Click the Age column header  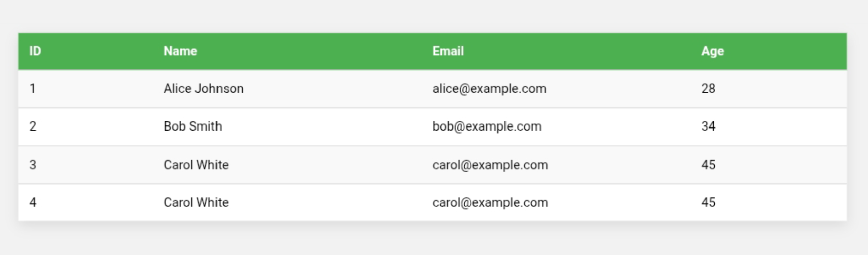tap(712, 51)
